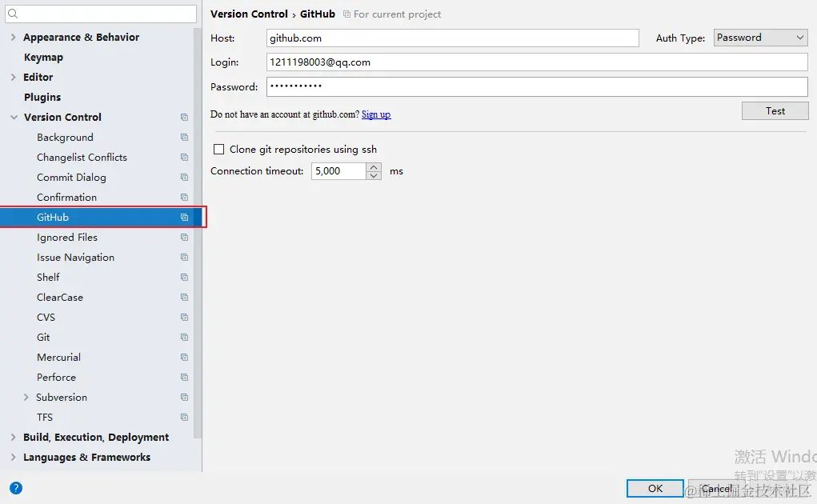Viewport: 817px width, 504px height.
Task: Click the Connection timeout value field
Action: coord(338,171)
